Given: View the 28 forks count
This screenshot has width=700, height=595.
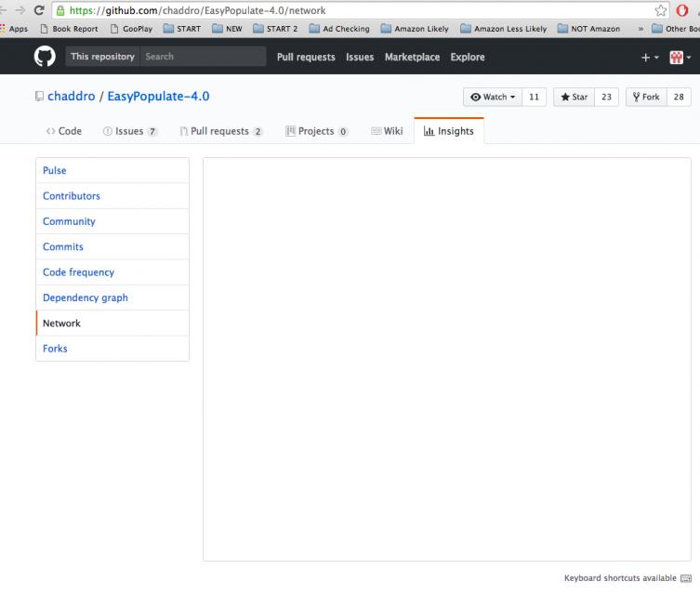Looking at the screenshot, I should click(x=679, y=97).
